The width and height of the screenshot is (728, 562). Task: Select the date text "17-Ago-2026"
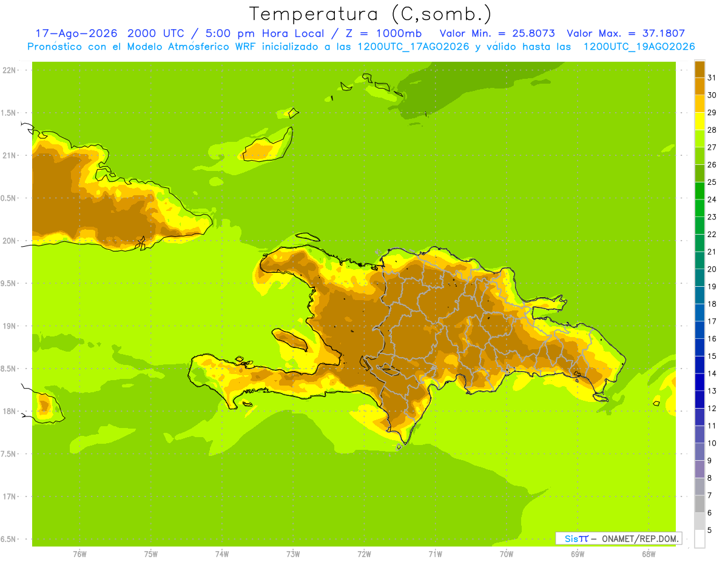coord(76,33)
